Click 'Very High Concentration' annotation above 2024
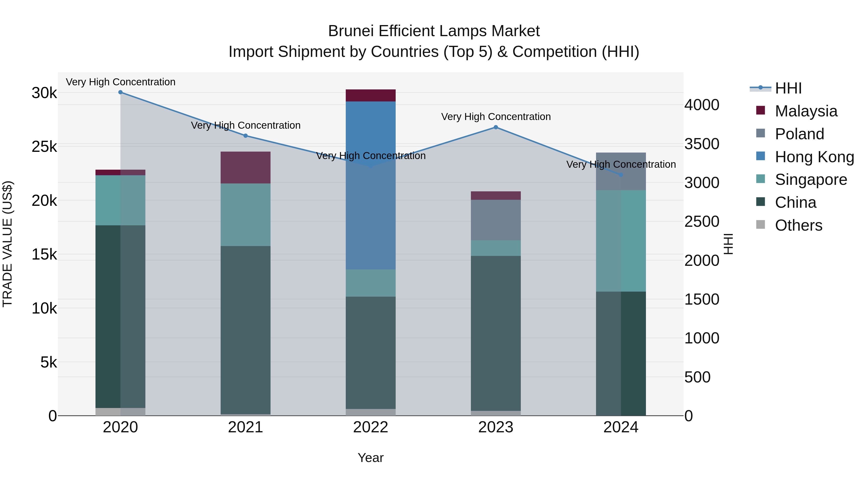Image resolution: width=868 pixels, height=488 pixels. pyautogui.click(x=621, y=165)
